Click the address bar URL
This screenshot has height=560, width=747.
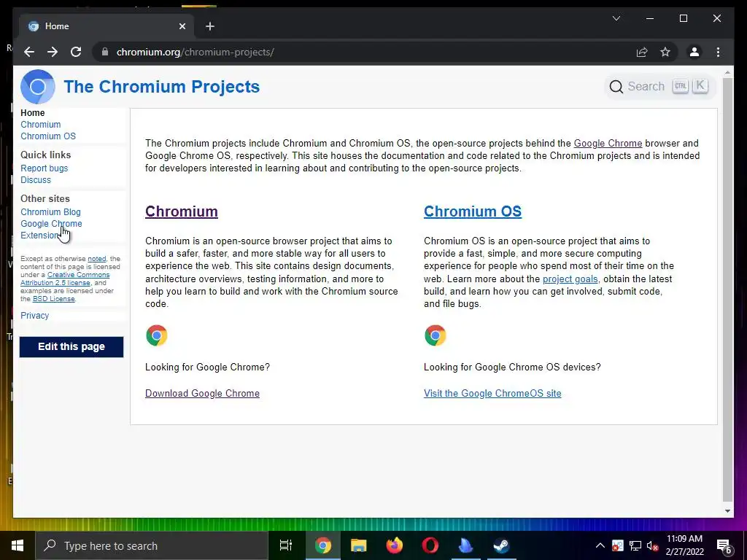click(x=196, y=52)
